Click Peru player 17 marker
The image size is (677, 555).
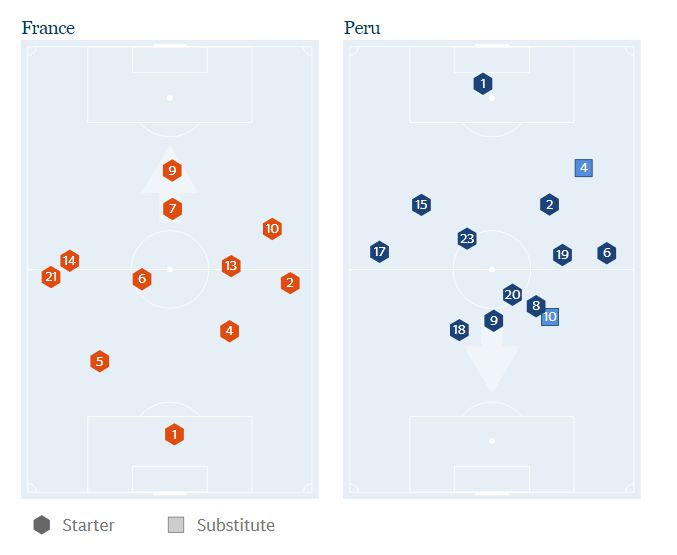coord(379,252)
